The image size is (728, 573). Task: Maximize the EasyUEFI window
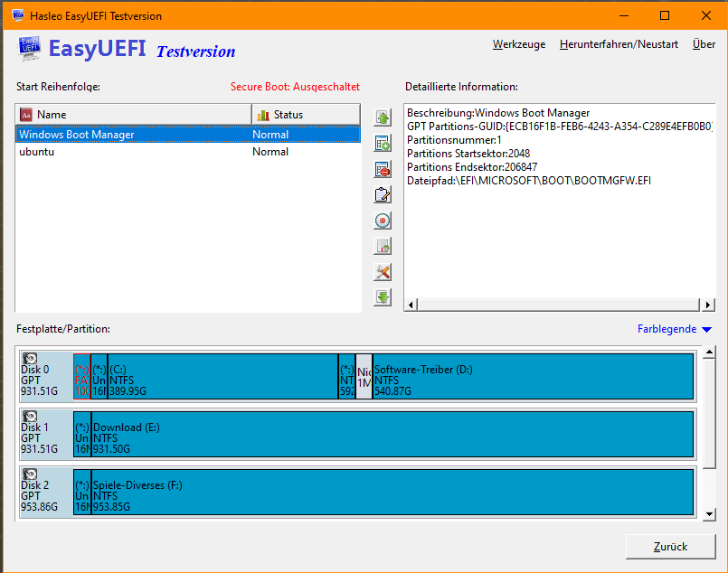click(665, 15)
